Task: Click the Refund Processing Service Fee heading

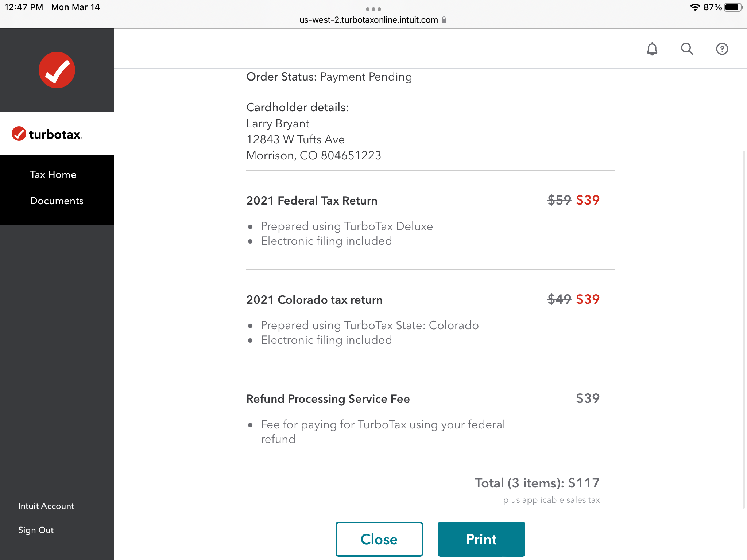Action: [328, 399]
